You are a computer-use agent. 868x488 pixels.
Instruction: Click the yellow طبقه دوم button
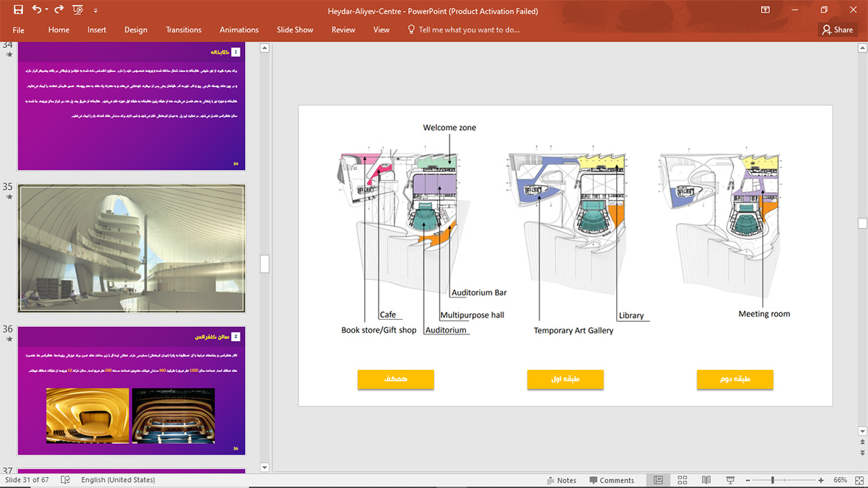click(x=735, y=379)
